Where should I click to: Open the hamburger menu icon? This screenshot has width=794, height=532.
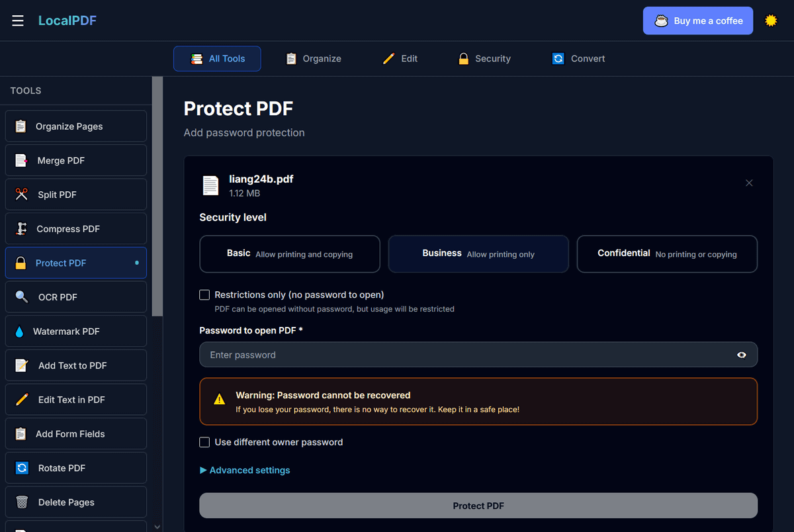[x=18, y=21]
